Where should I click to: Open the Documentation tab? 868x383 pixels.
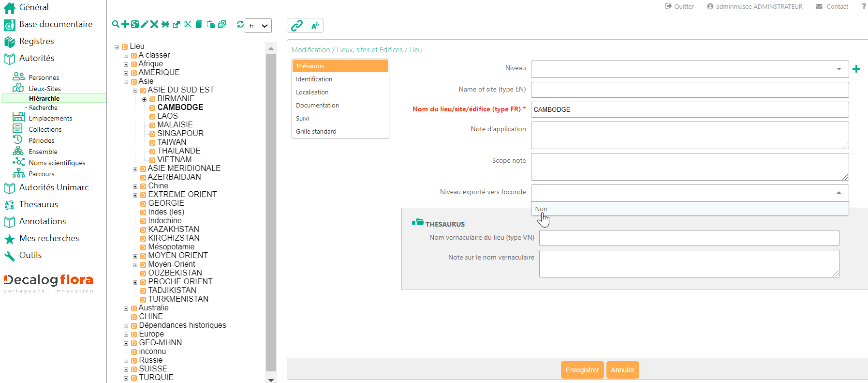pyautogui.click(x=317, y=105)
